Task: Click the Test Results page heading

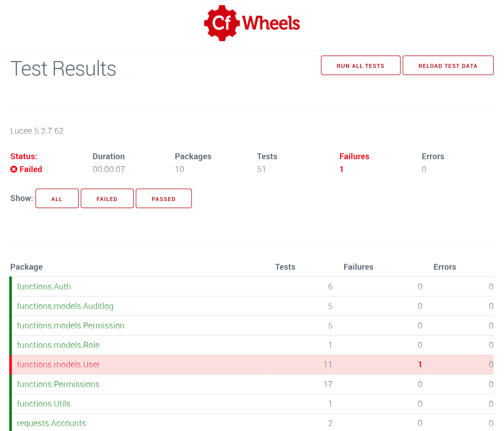Action: pos(63,68)
